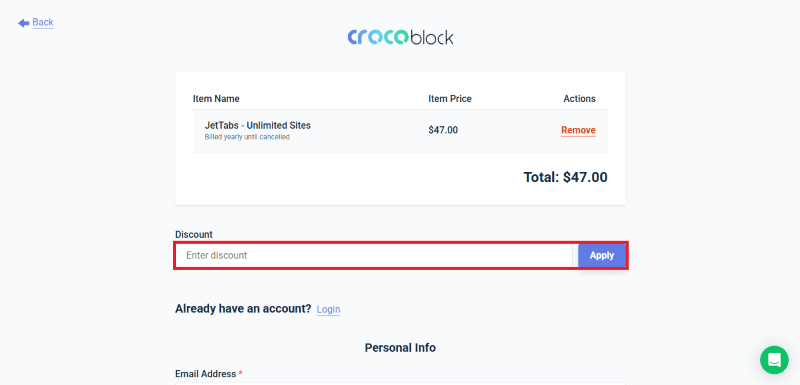Click the Billed yearly until cancelled note

pyautogui.click(x=247, y=137)
